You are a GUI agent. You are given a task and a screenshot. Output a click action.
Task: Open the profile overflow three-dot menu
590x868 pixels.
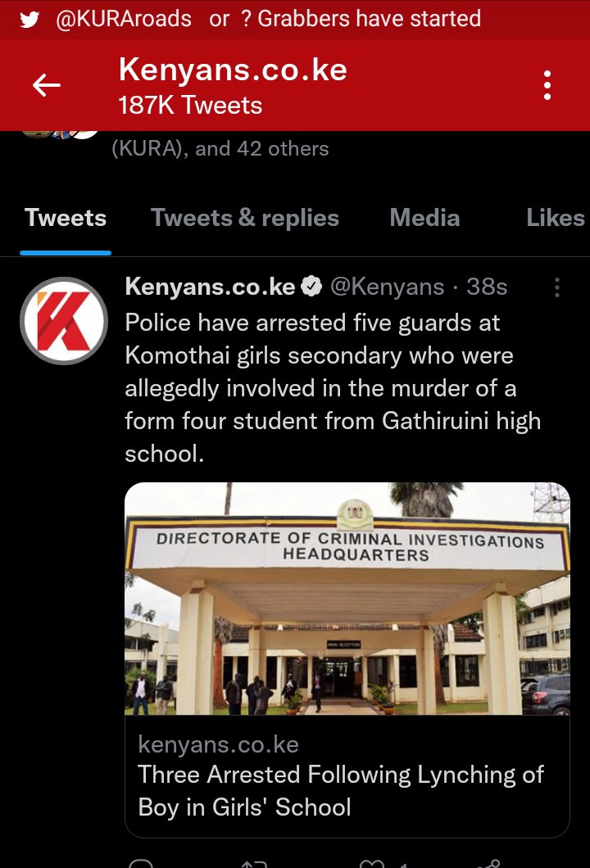[x=547, y=85]
